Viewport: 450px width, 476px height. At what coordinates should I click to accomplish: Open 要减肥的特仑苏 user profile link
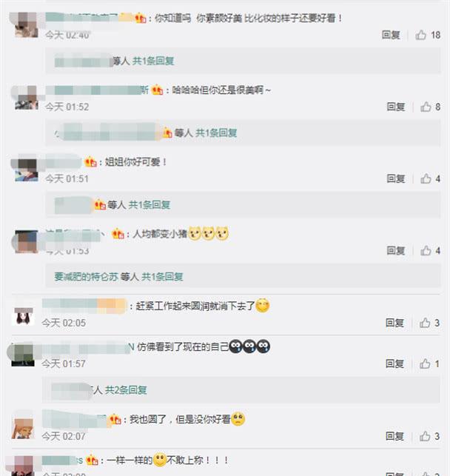point(86,277)
